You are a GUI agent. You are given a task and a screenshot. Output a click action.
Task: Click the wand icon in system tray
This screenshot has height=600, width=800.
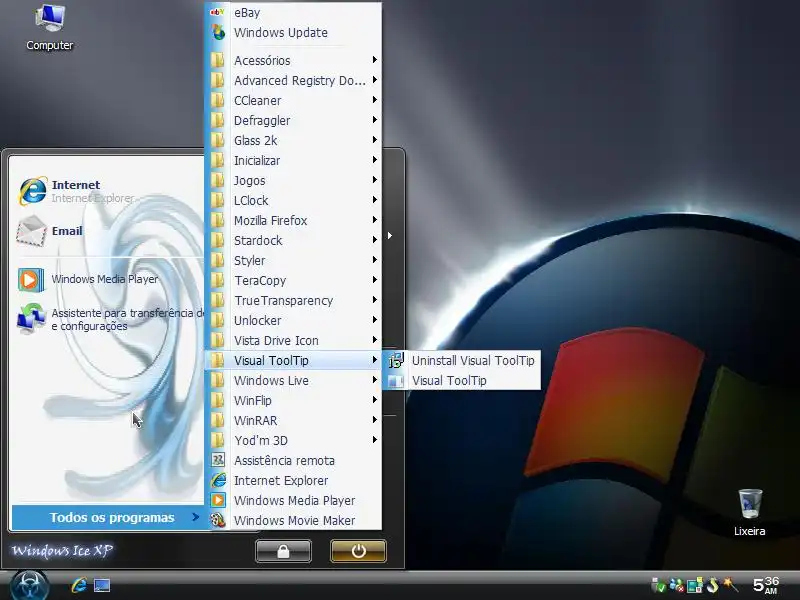pos(730,584)
